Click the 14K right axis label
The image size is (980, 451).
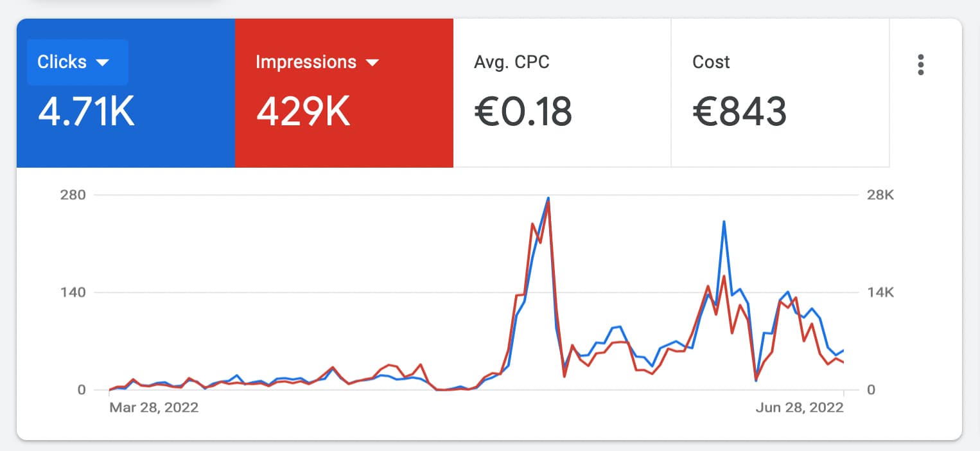[x=880, y=292]
